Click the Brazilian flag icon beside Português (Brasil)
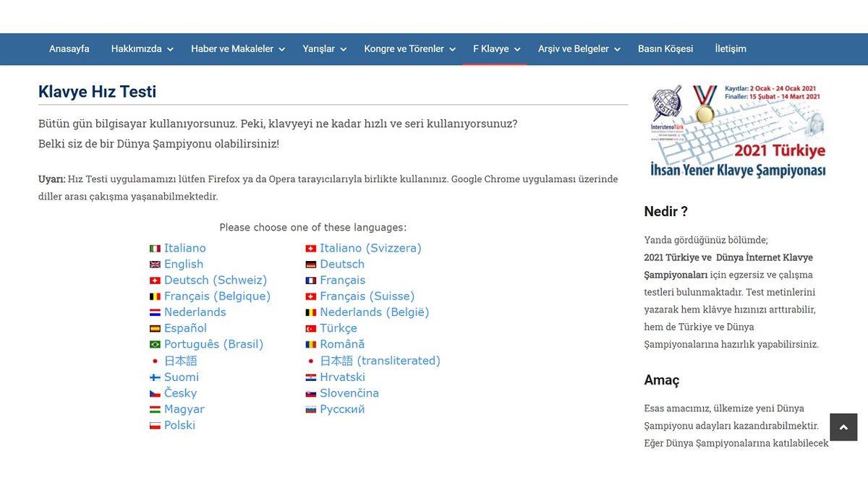The height and width of the screenshot is (488, 868). pos(155,344)
